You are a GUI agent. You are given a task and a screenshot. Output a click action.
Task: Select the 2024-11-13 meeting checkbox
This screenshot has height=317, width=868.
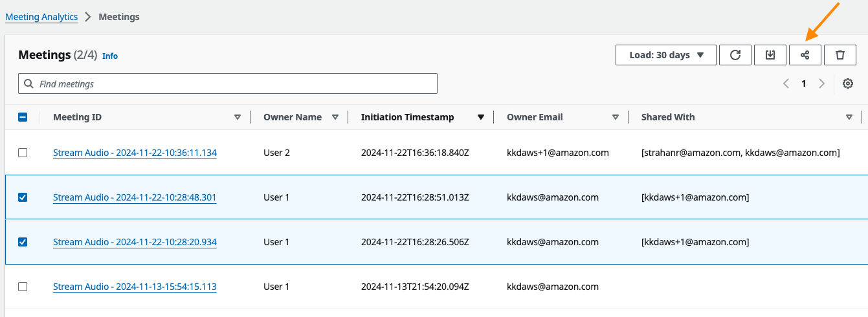(x=23, y=287)
